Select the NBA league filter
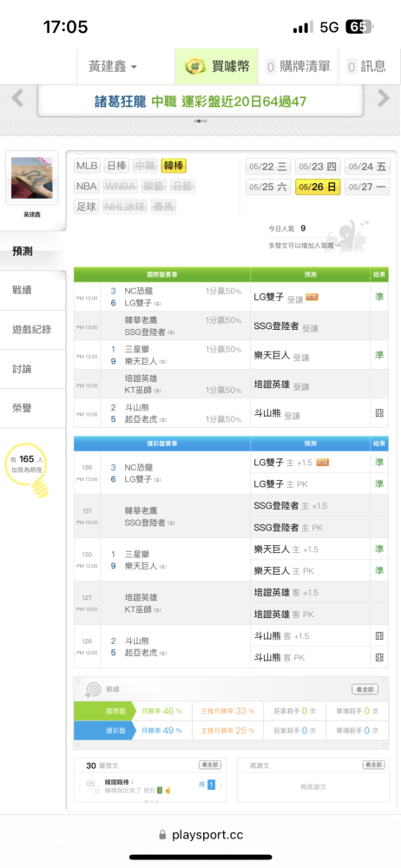 pos(87,187)
